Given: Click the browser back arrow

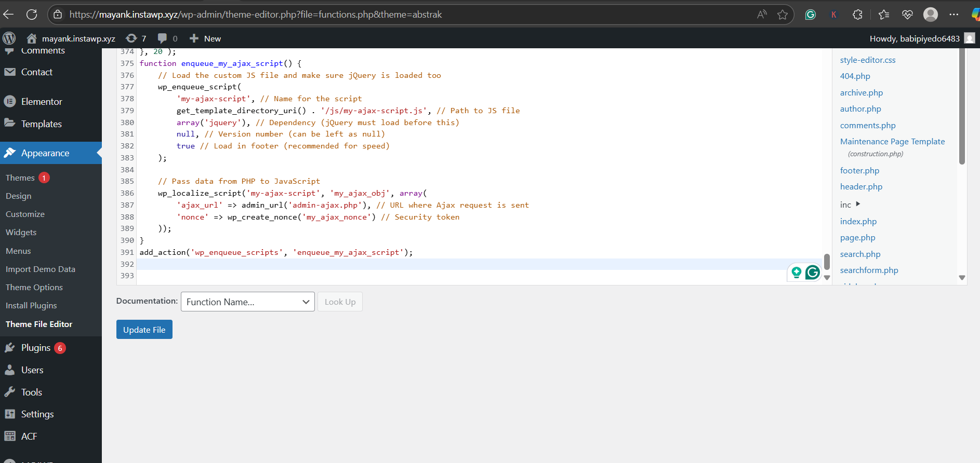Looking at the screenshot, I should (x=8, y=15).
